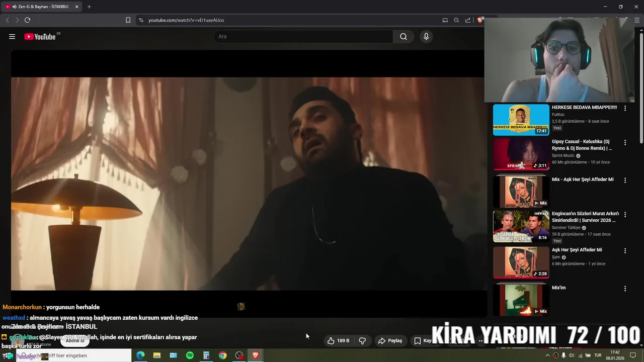Viewport: 644px width, 362px height.
Task: Open Engincan'ın Sözleri Survivor video thumbnail
Action: point(521,226)
